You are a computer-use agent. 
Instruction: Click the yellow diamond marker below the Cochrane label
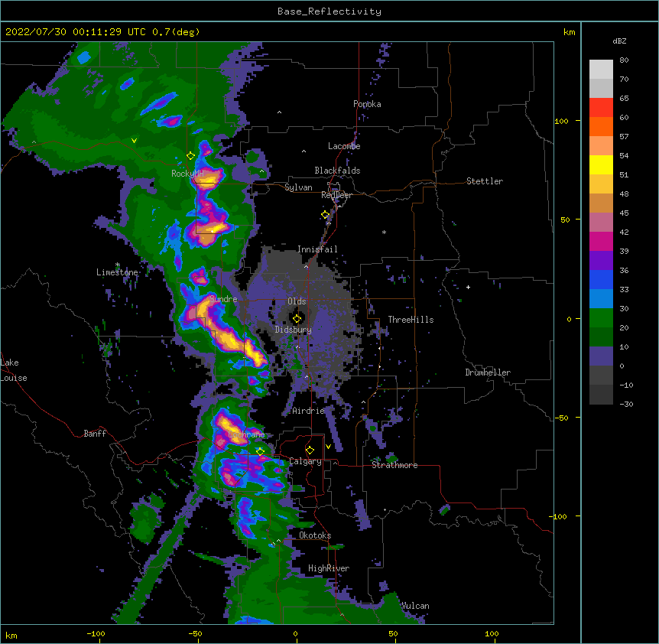click(260, 452)
